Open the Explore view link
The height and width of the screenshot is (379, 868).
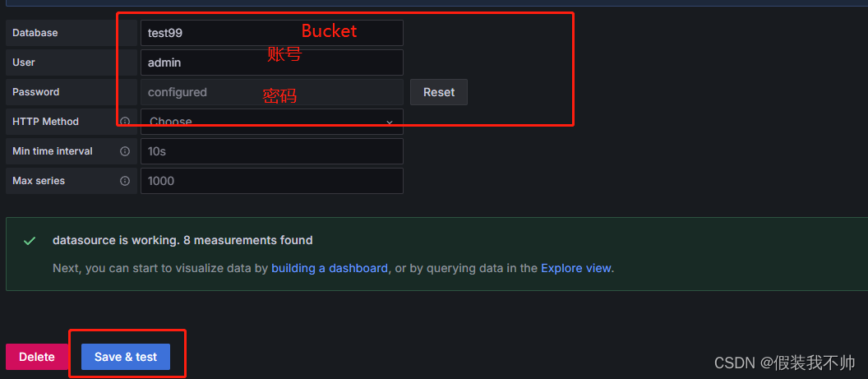576,268
